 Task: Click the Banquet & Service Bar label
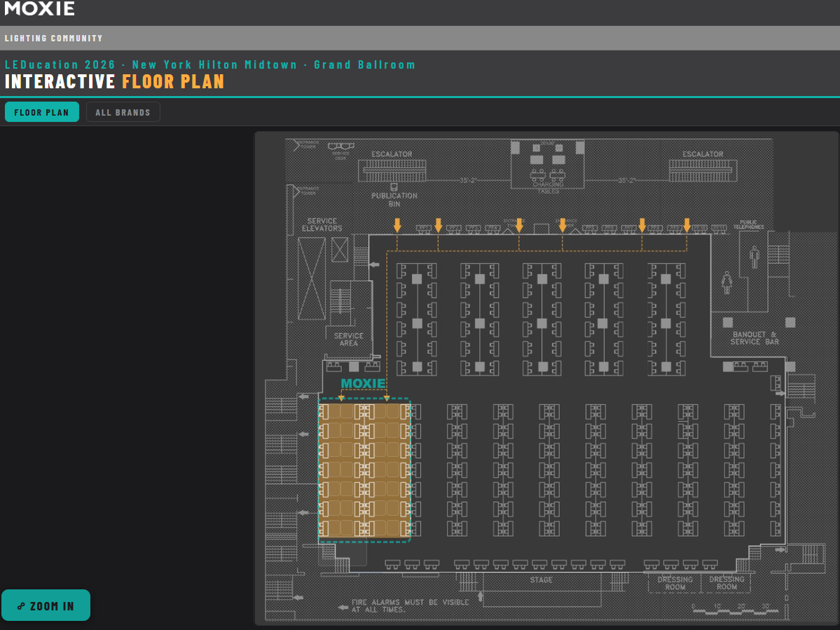pos(755,338)
